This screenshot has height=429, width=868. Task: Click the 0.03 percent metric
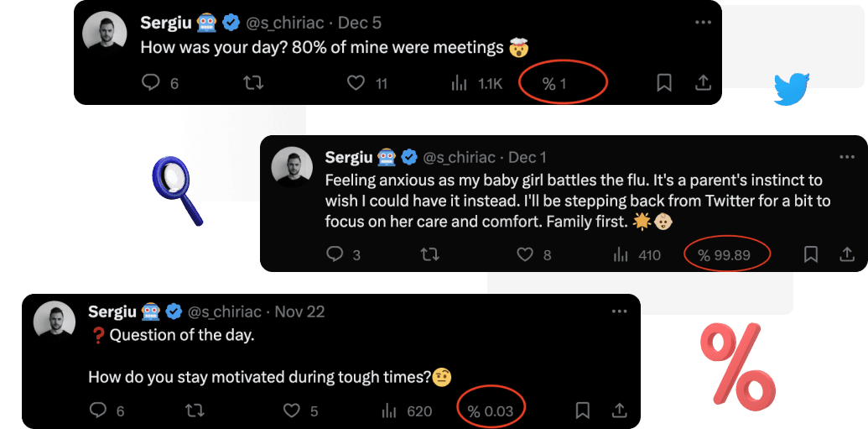pos(491,411)
